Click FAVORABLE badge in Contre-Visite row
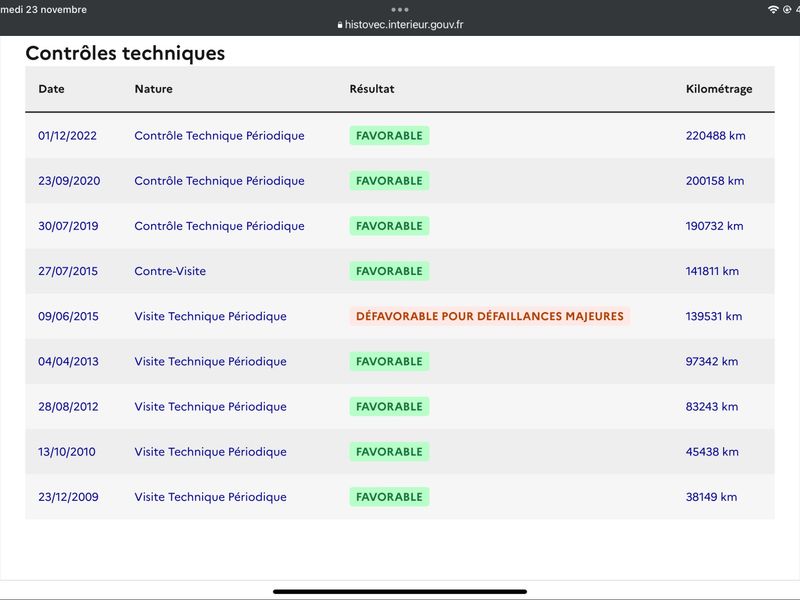The width and height of the screenshot is (800, 600). (389, 271)
